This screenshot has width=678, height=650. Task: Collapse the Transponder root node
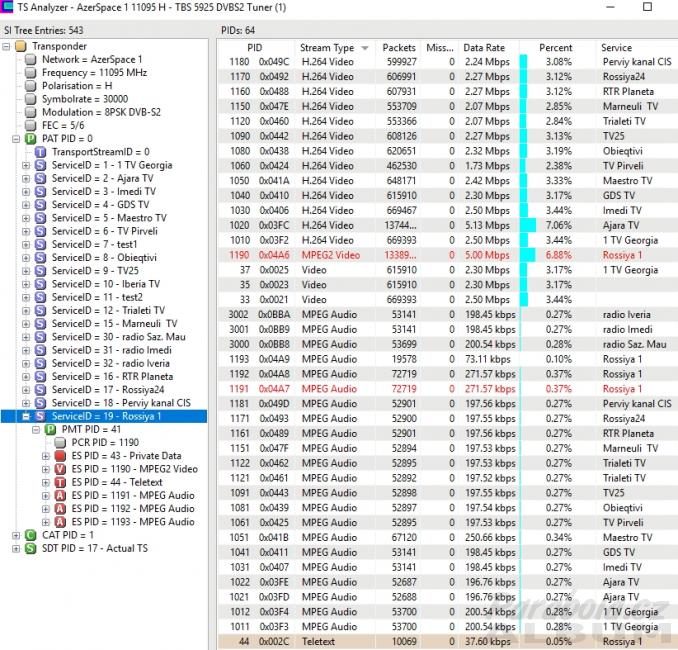[6, 46]
